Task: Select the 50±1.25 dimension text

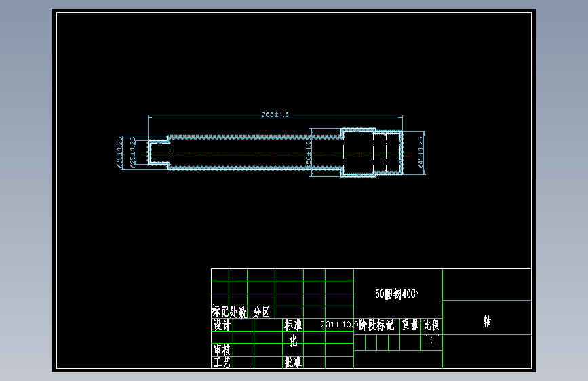Action: pyautogui.click(x=309, y=153)
